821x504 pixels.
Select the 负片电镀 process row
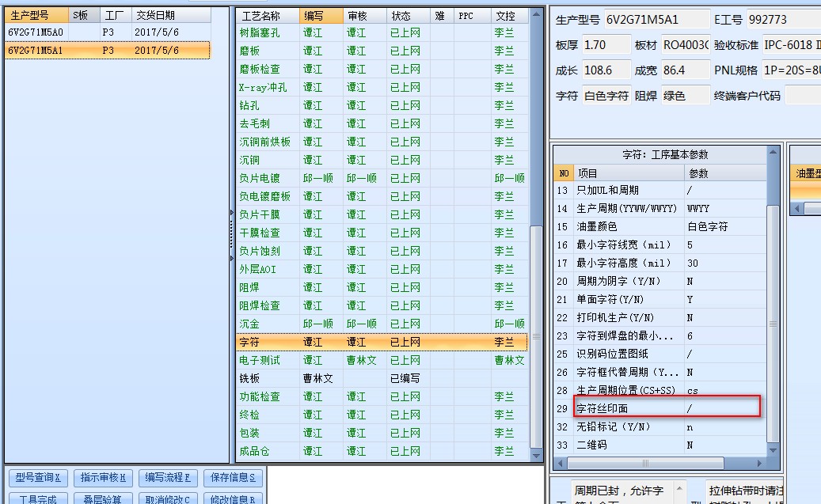click(382, 179)
